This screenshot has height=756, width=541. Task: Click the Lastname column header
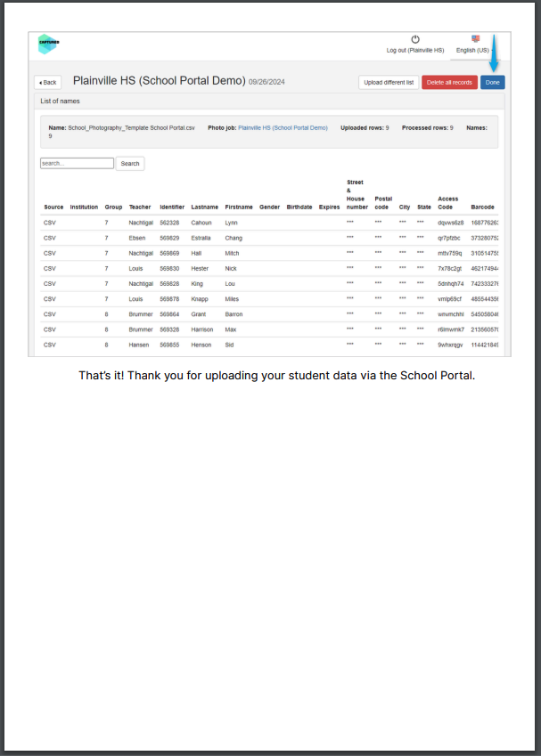pos(204,207)
